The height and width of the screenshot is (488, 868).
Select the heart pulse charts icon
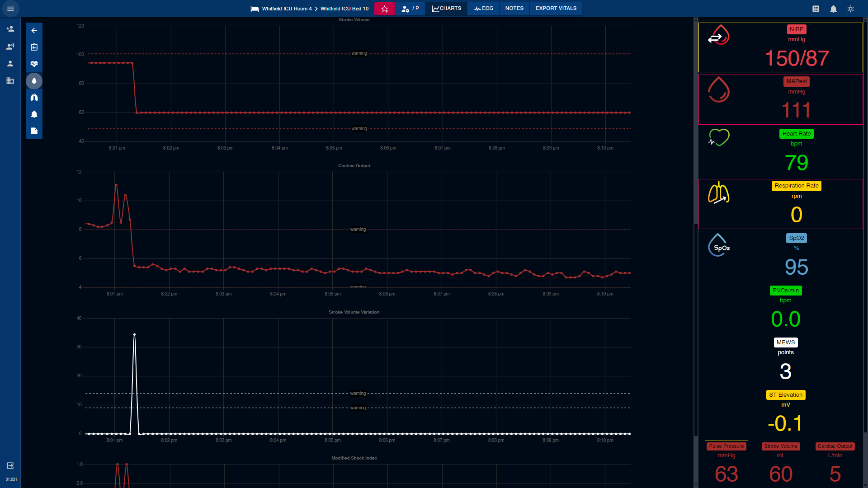click(x=34, y=64)
